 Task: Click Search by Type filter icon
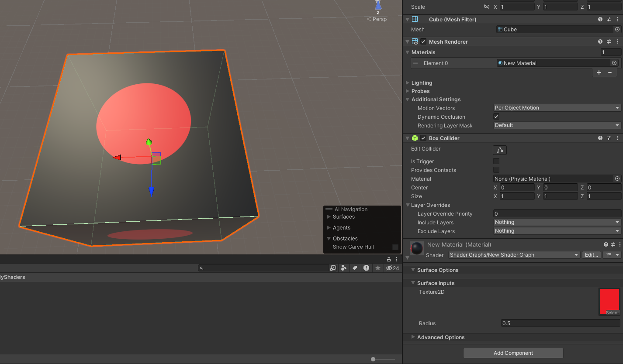pos(344,268)
